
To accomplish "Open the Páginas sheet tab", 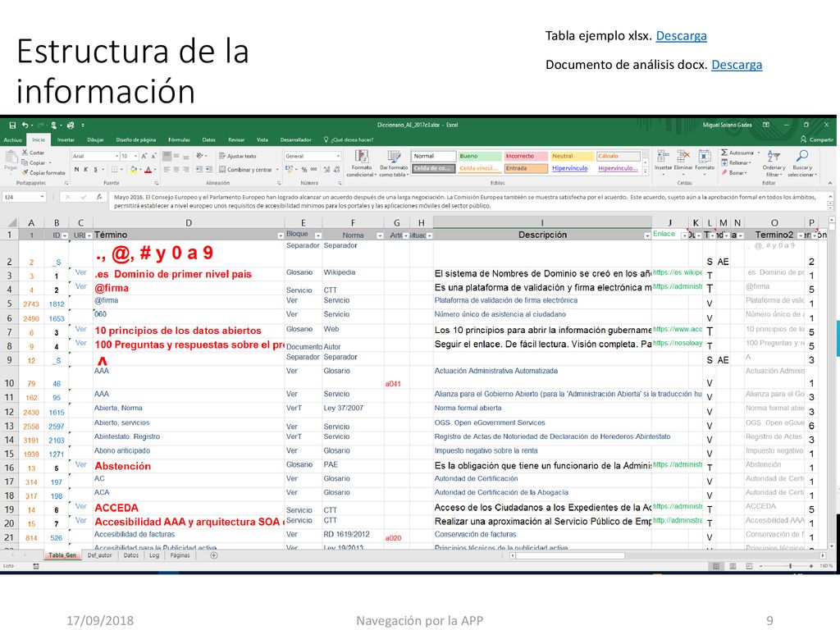I will click(x=180, y=555).
